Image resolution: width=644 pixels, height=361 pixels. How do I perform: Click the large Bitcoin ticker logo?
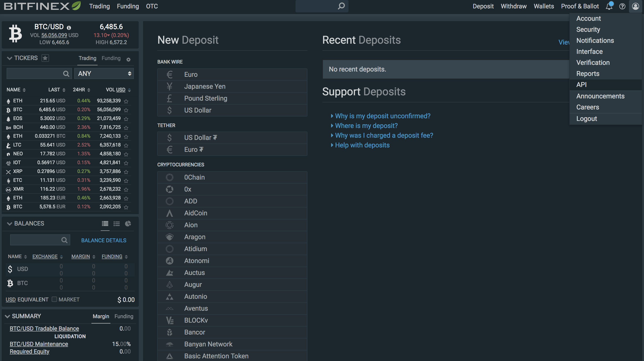pyautogui.click(x=15, y=34)
